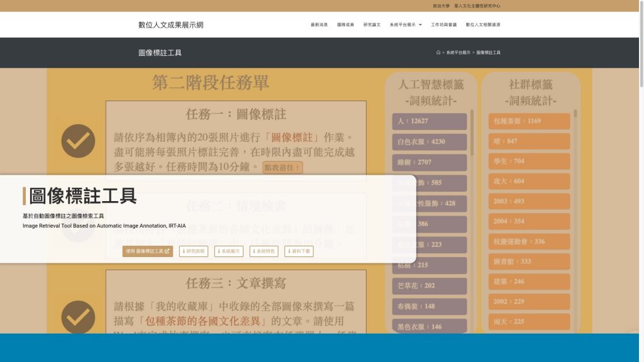Click the 數位人文成果展示網 site title
This screenshot has height=362, width=644.
[171, 25]
